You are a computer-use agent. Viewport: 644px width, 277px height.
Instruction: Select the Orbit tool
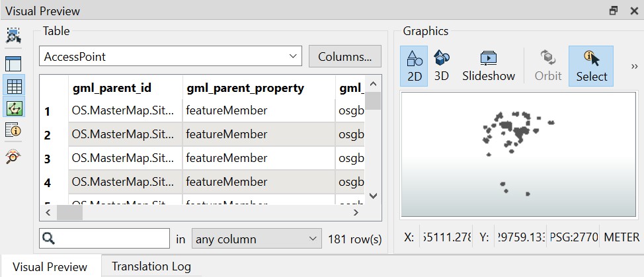548,65
